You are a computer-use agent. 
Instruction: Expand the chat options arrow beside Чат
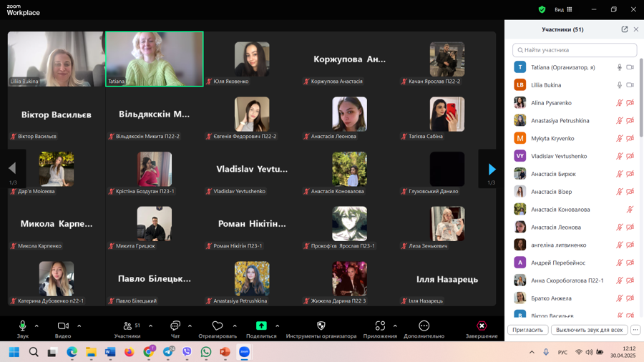190,326
